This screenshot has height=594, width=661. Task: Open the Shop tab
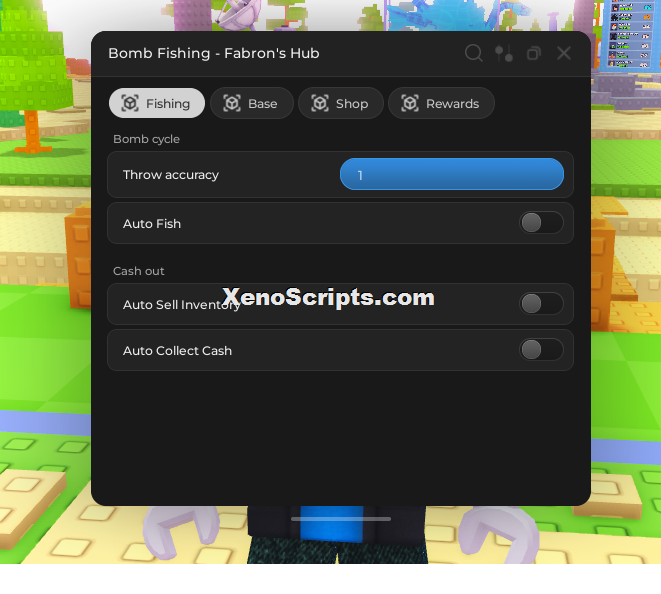point(341,103)
